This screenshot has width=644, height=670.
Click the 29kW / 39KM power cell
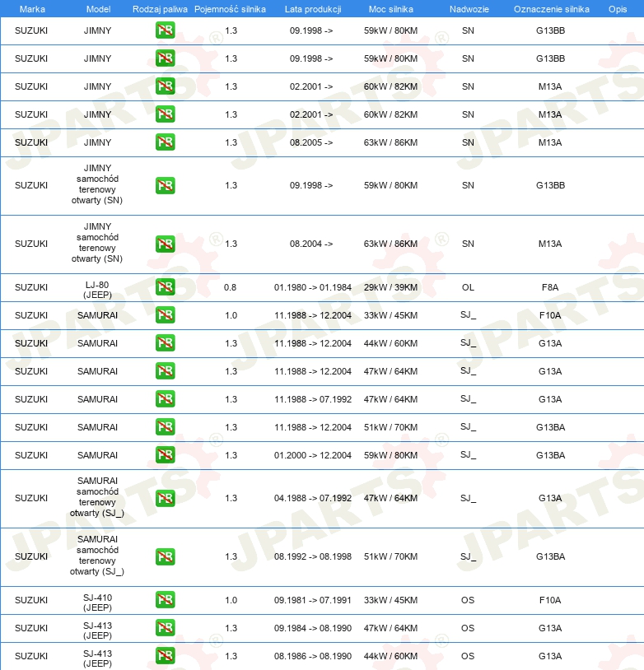(391, 287)
